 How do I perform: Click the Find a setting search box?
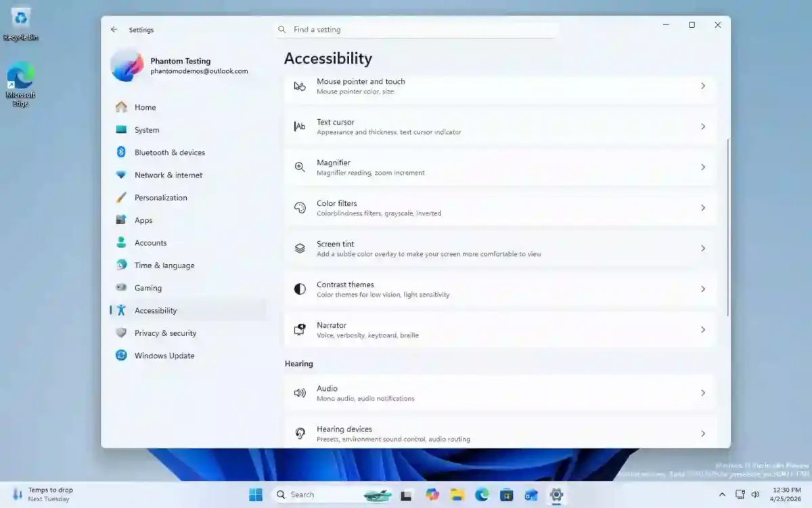pos(416,29)
